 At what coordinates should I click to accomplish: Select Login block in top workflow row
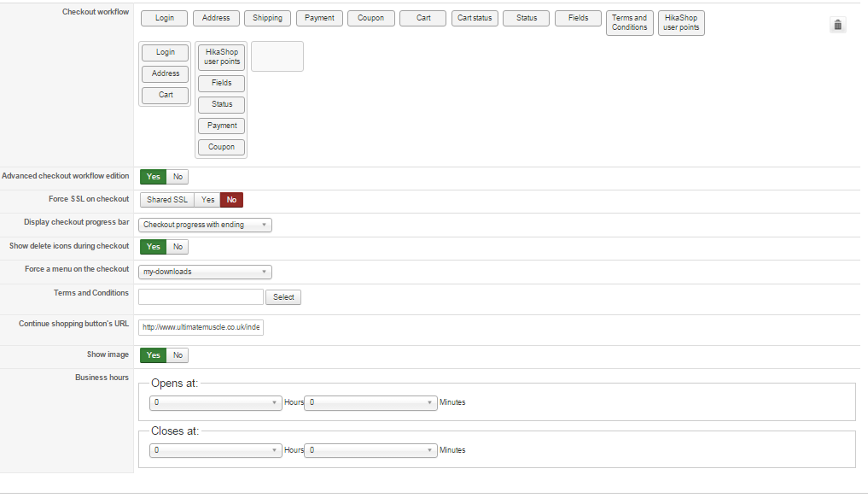(165, 18)
